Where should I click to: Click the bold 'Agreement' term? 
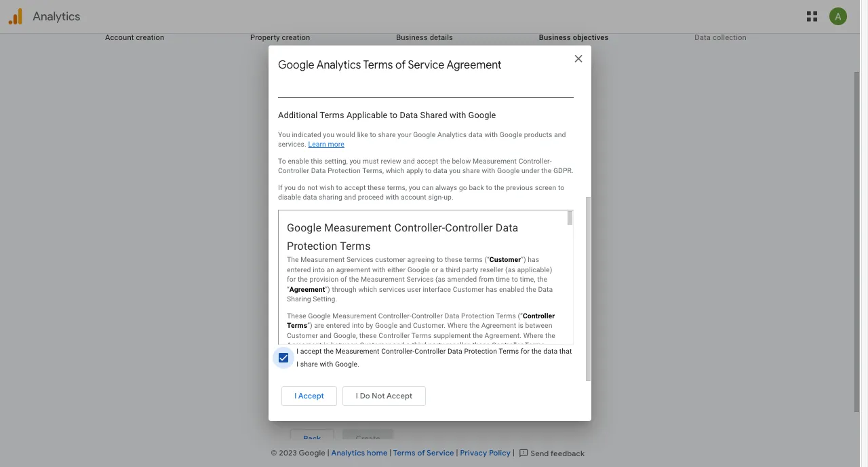307,289
